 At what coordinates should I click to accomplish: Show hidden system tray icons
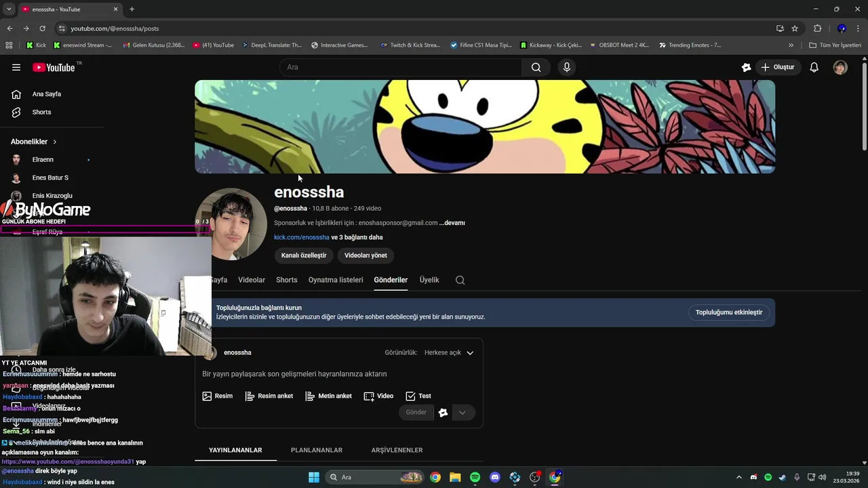click(739, 477)
